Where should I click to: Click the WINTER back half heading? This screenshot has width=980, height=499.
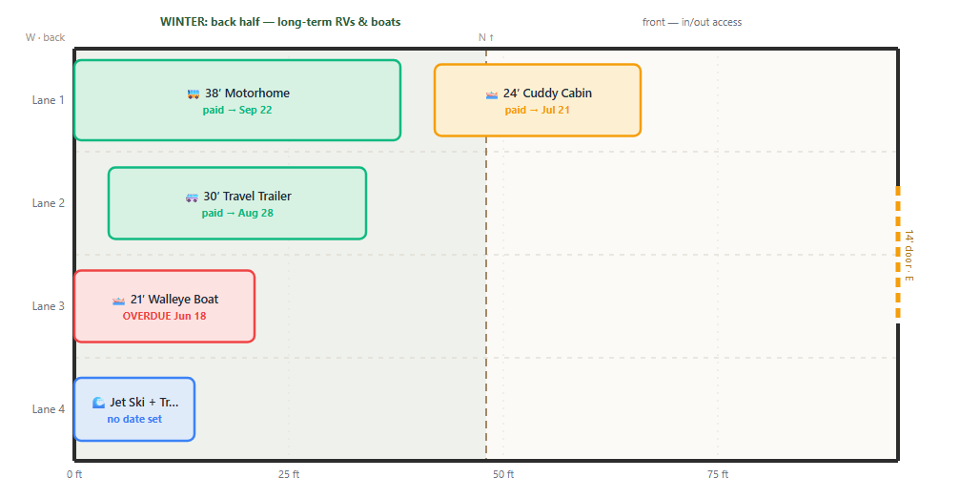280,22
